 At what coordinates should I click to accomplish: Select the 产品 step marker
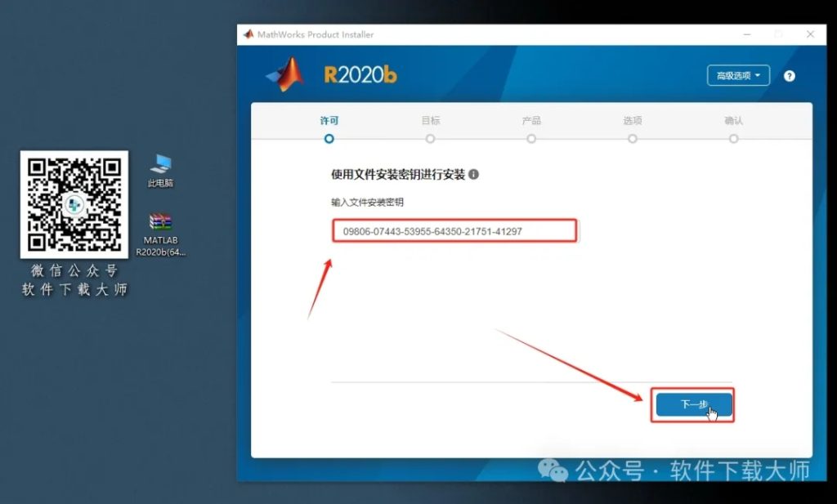pyautogui.click(x=531, y=139)
